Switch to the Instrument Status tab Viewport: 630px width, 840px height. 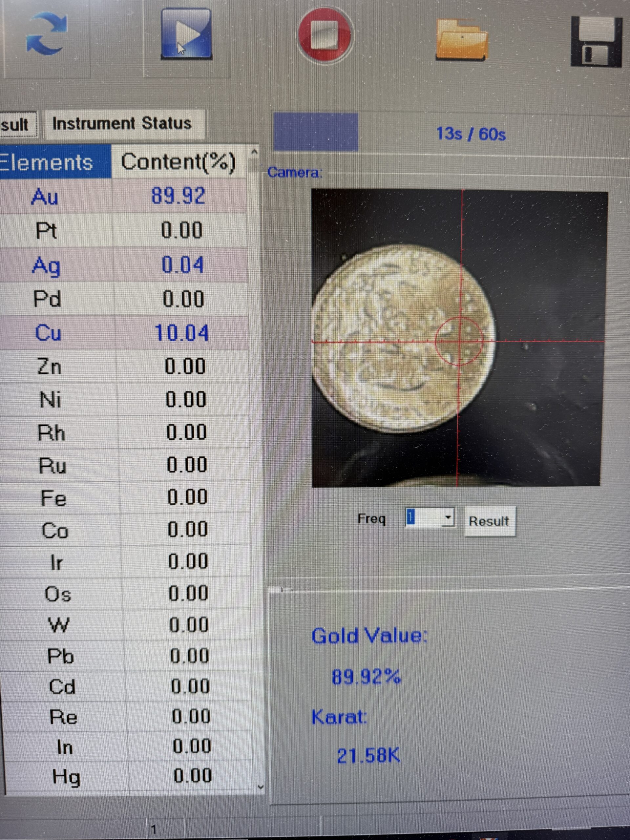tap(122, 124)
